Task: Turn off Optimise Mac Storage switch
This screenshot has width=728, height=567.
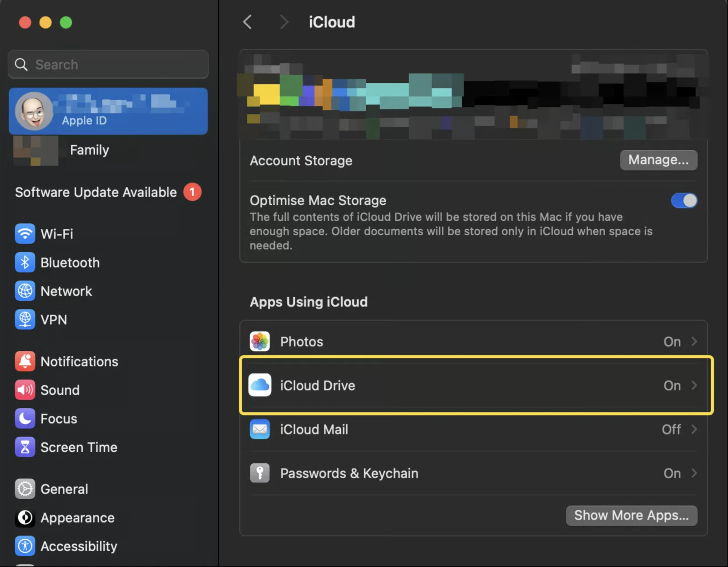Action: coord(684,201)
